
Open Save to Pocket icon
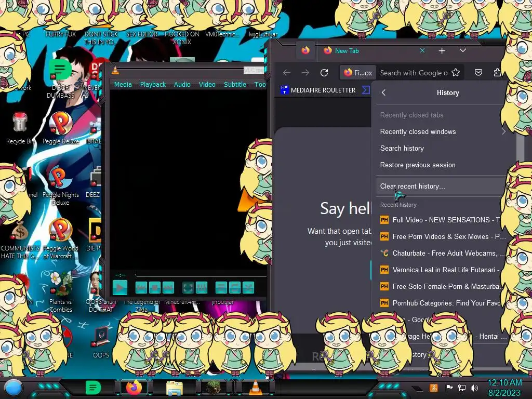pyautogui.click(x=478, y=73)
